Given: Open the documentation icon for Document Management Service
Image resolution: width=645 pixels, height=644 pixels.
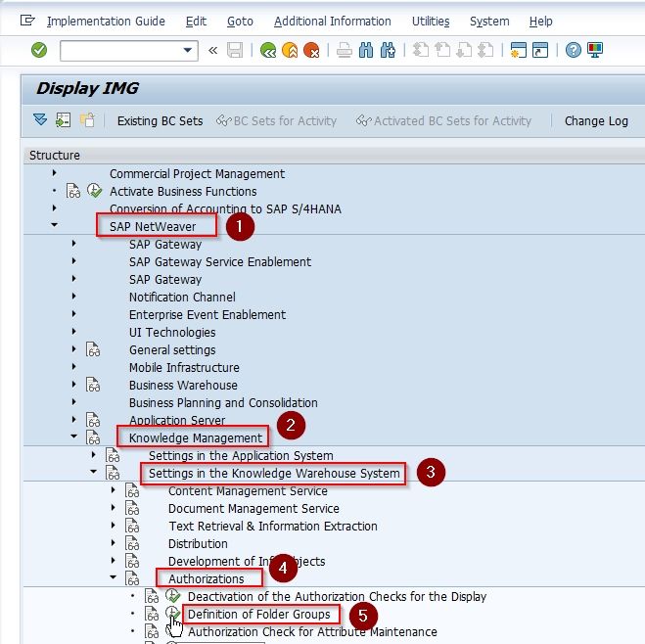Looking at the screenshot, I should point(132,508).
